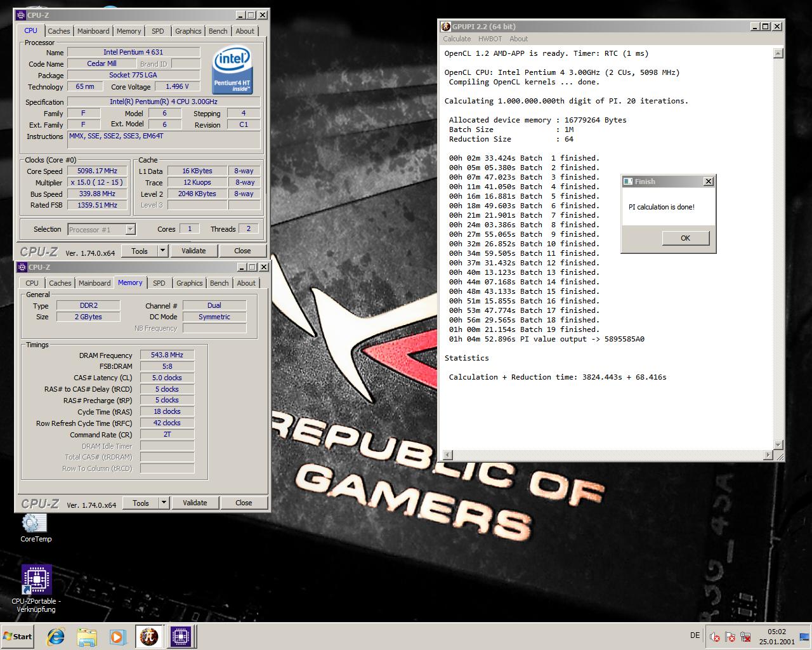812x650 pixels.
Task: Click Calculation + Reduction time line
Action: pos(558,377)
